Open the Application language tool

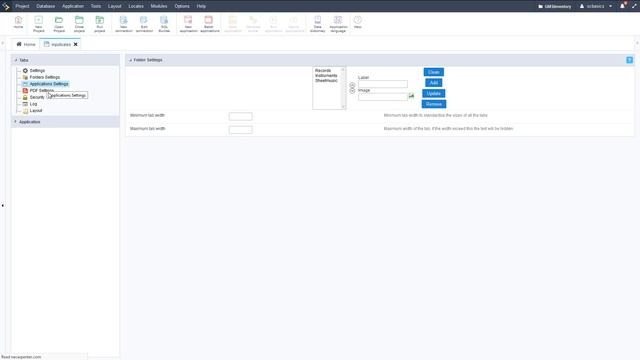(x=338, y=24)
